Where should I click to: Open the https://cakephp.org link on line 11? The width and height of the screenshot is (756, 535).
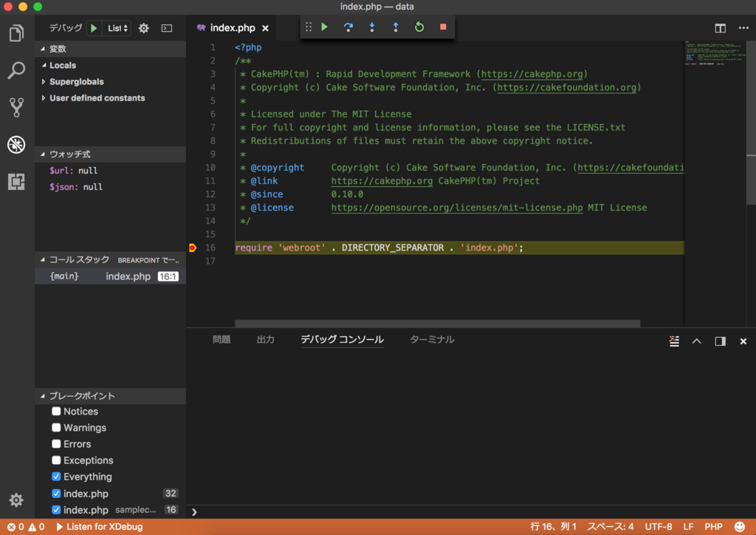382,181
